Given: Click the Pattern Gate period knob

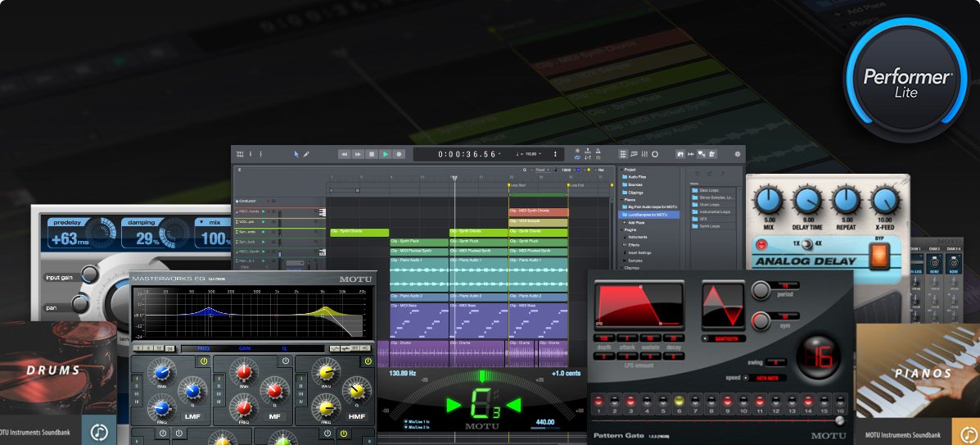Looking at the screenshot, I should (761, 290).
